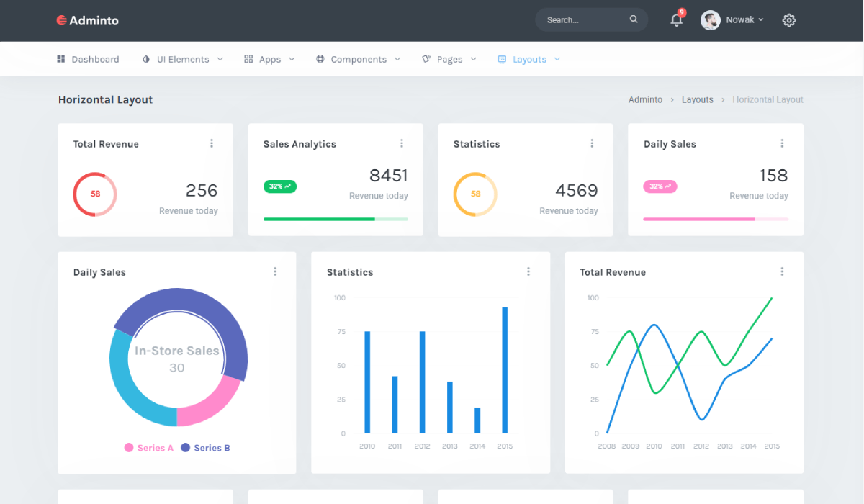The image size is (864, 504).
Task: Click the 2010 bar in Statistics chart
Action: pos(367,382)
